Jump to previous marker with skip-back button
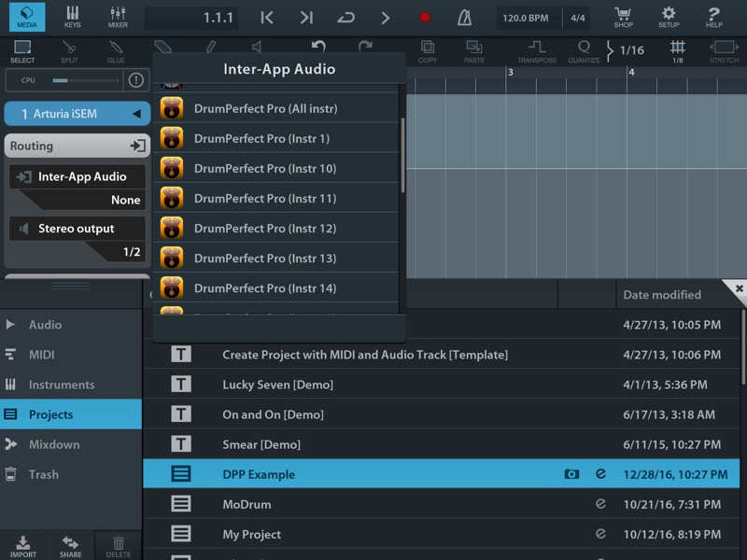 267,18
